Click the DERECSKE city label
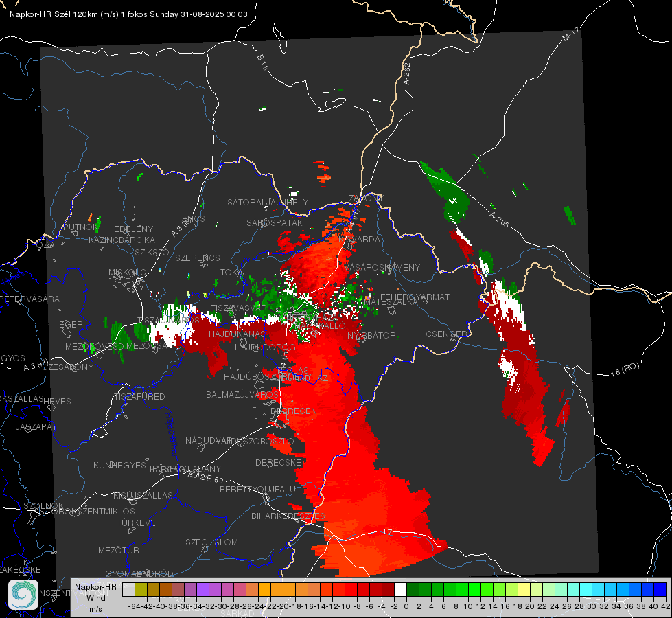 click(x=278, y=463)
